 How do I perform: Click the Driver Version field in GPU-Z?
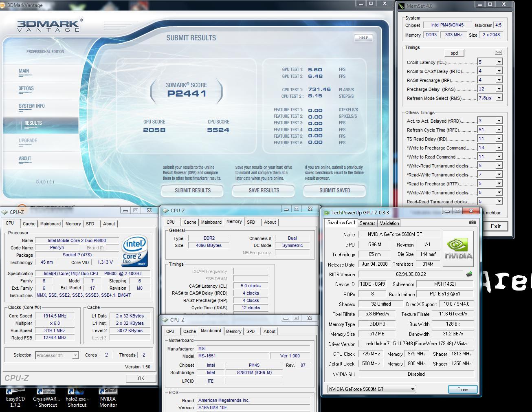coord(416,344)
